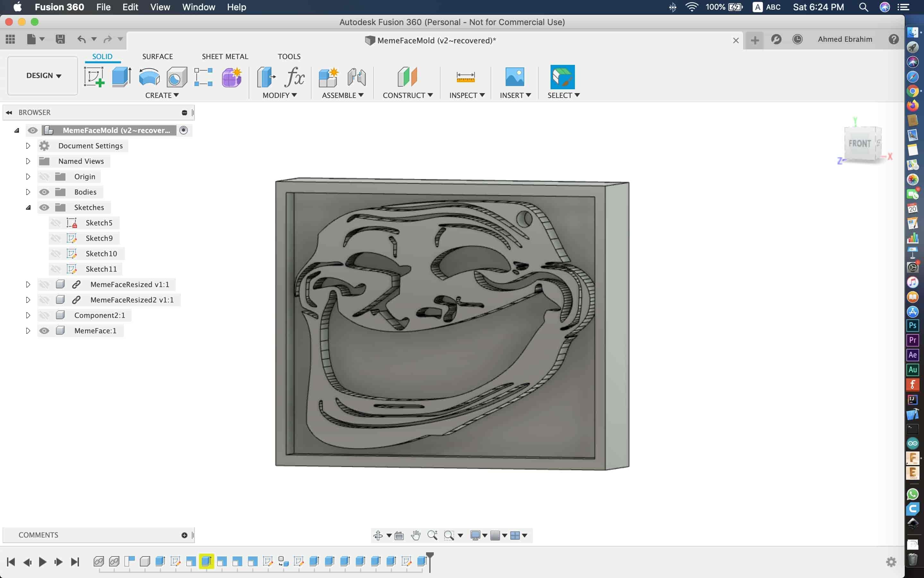924x578 pixels.
Task: Select the Pan hand icon
Action: click(416, 535)
